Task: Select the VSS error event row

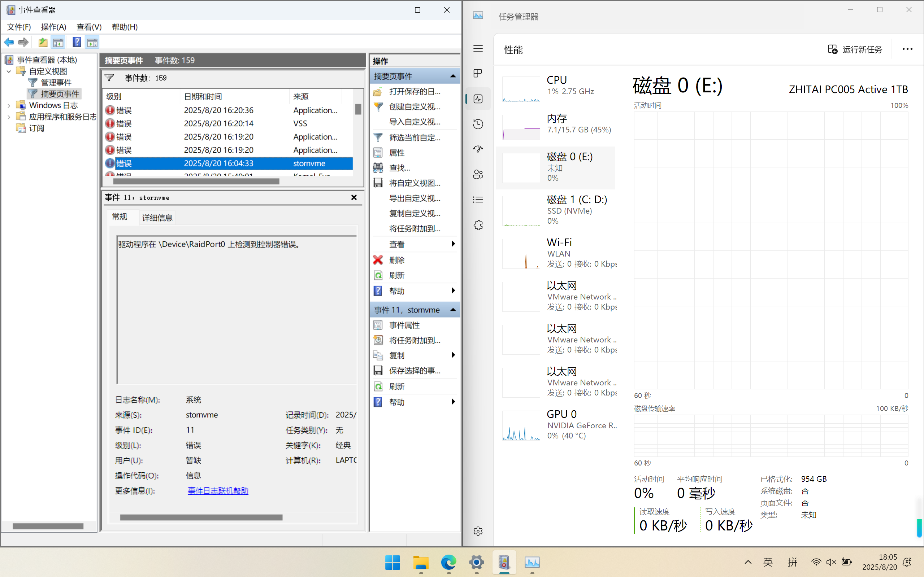Action: pos(228,124)
